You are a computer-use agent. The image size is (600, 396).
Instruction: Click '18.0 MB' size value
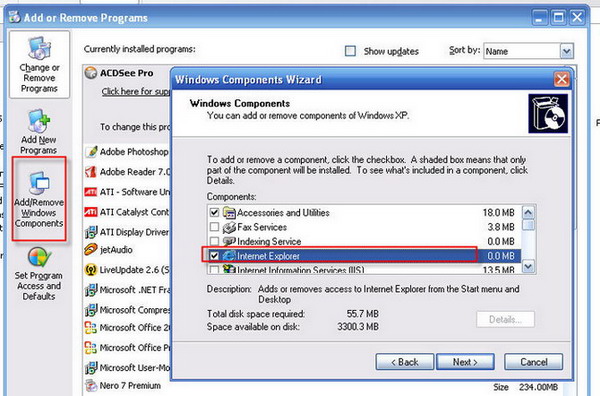tap(498, 212)
